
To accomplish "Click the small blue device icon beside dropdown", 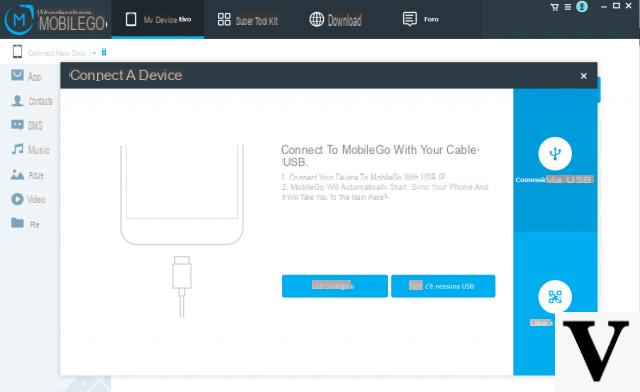I will (104, 52).
